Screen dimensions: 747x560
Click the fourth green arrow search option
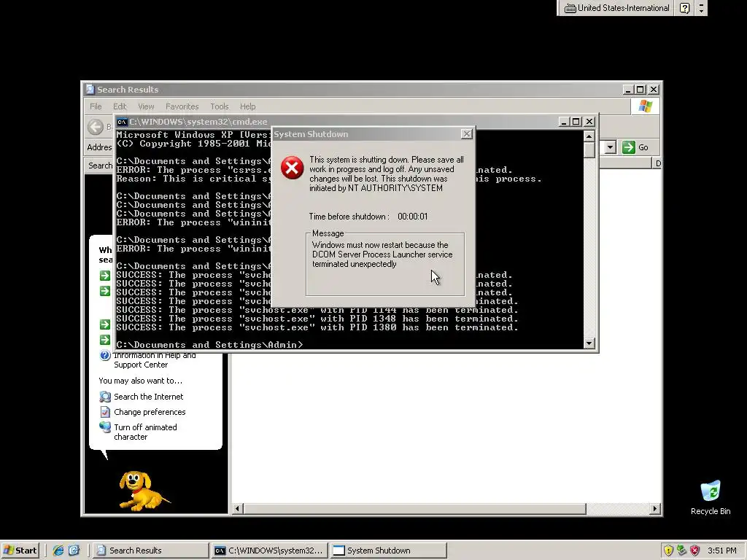click(x=105, y=340)
